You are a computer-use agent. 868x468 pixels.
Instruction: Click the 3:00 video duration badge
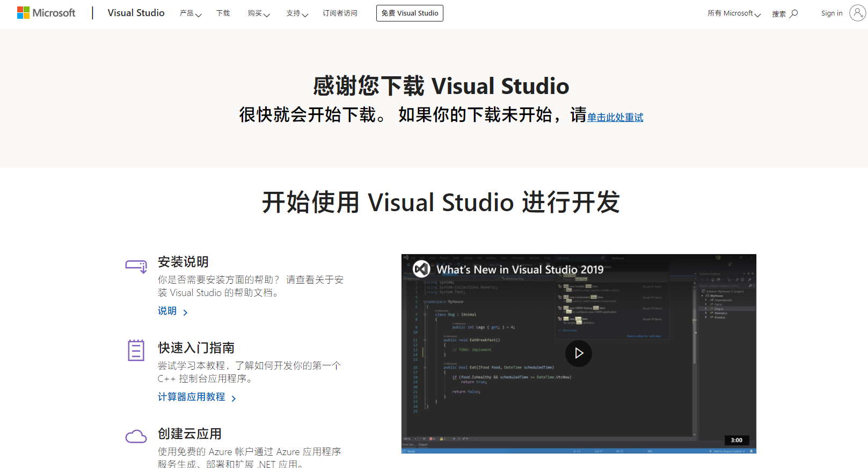(x=736, y=440)
